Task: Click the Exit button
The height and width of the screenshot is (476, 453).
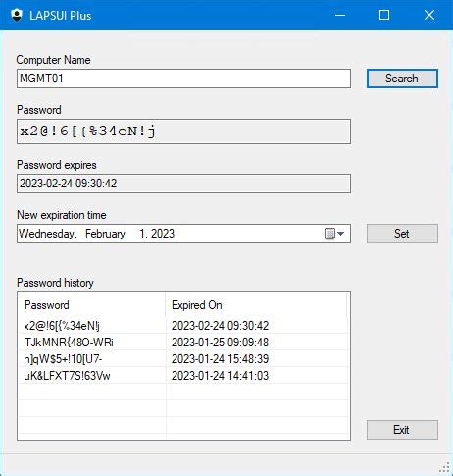Action: pos(402,430)
